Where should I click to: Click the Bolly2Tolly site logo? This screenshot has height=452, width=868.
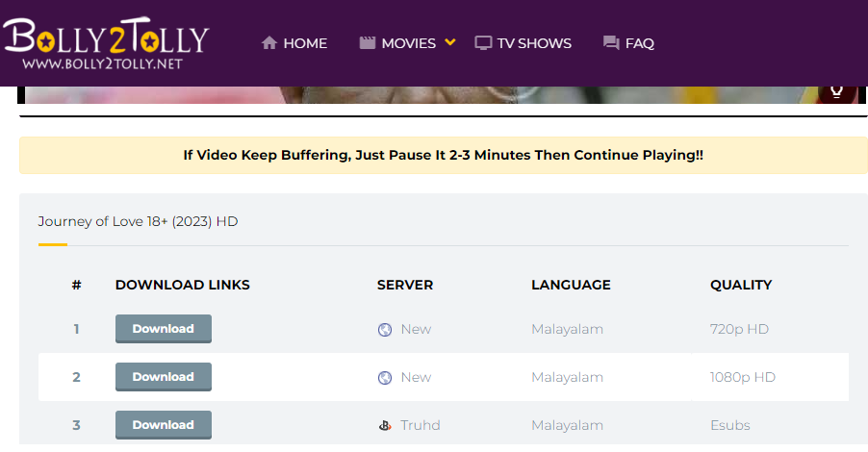click(x=105, y=43)
